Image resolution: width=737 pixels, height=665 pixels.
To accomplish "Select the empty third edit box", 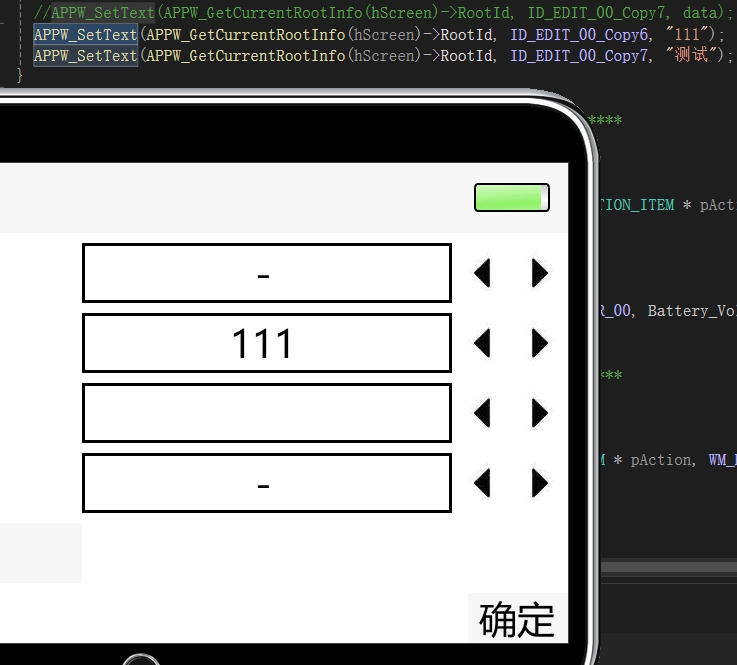I will pyautogui.click(x=267, y=413).
